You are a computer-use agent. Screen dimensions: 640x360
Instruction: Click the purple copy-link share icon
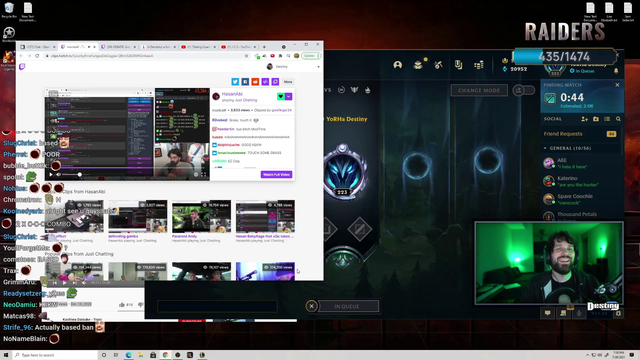point(275,82)
